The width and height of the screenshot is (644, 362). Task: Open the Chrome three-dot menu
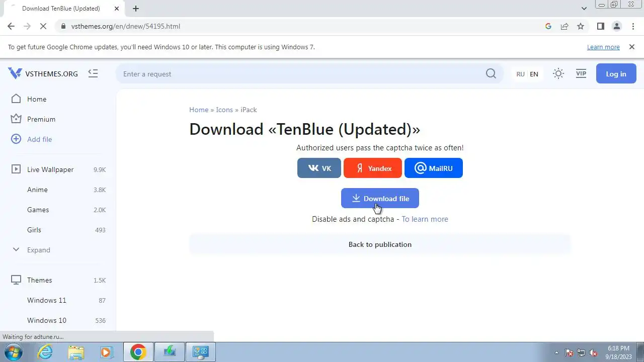[x=633, y=26]
